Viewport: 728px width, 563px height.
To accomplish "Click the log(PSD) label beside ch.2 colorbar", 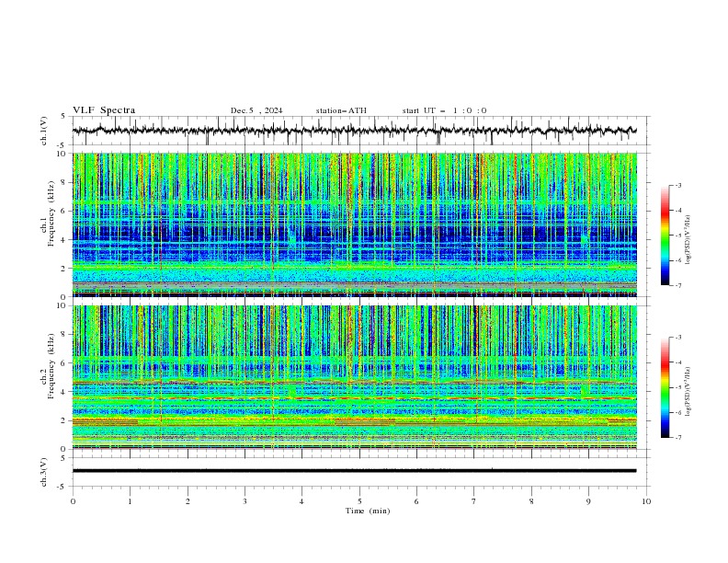I will coord(688,391).
